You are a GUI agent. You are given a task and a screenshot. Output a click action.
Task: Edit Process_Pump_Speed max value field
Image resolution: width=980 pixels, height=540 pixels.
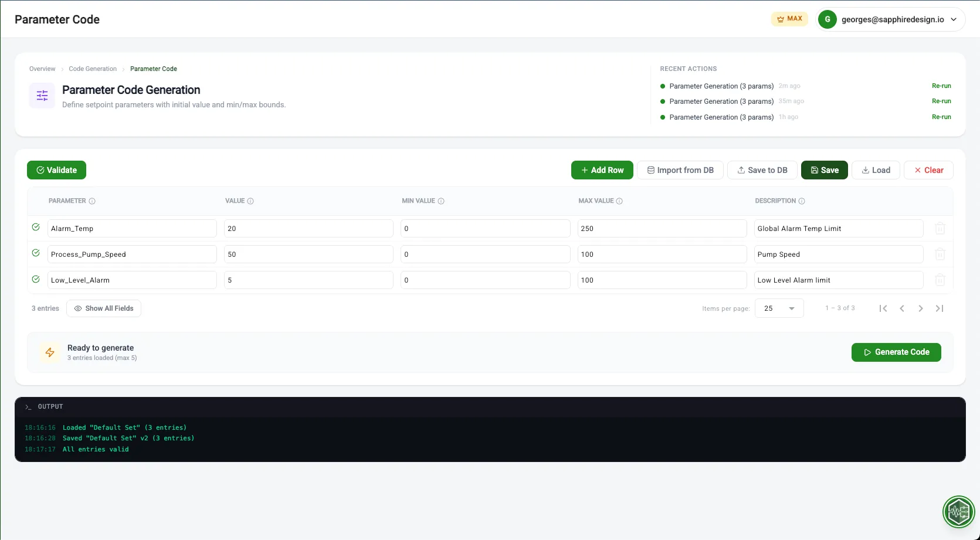point(662,254)
